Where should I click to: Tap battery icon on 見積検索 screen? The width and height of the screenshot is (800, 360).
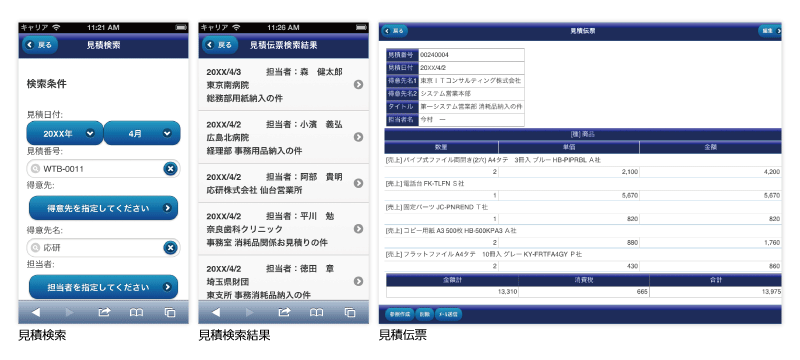coord(181,27)
